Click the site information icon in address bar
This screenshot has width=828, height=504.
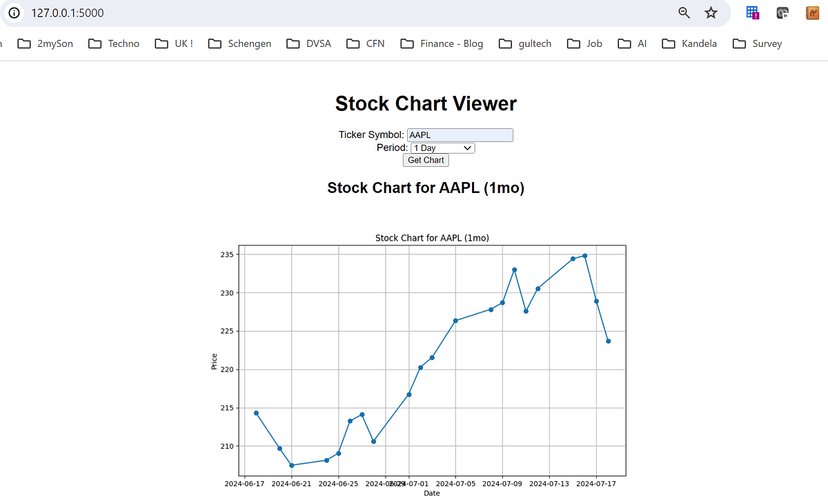coord(14,12)
